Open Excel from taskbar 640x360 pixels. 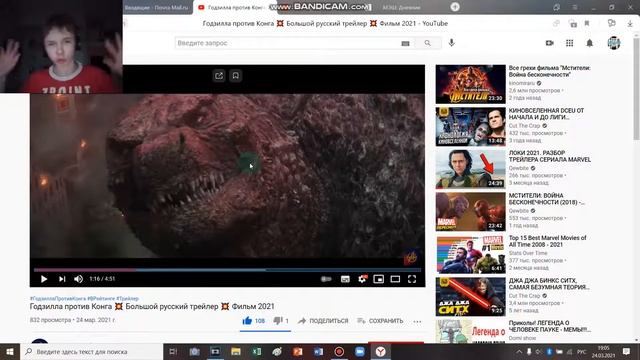point(256,351)
